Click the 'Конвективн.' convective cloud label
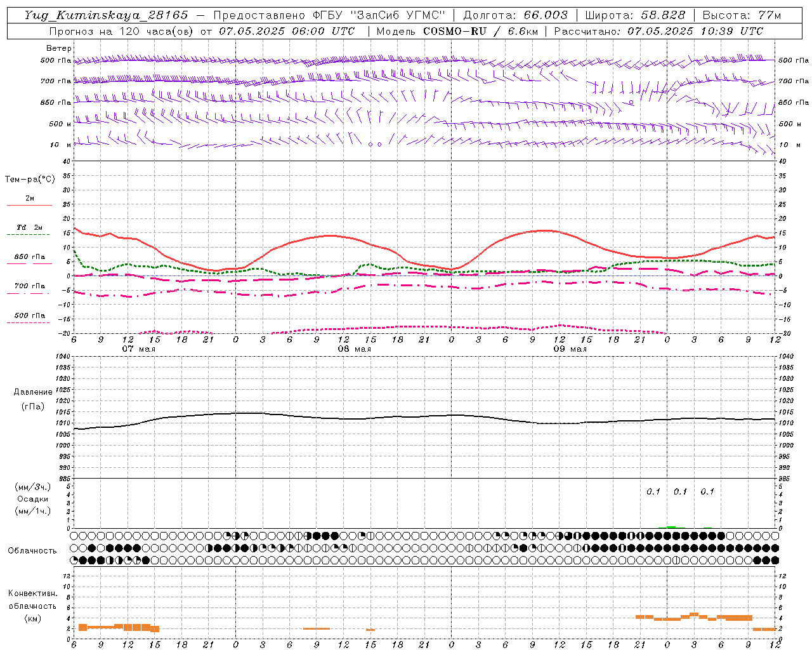Screen dimensions: 812x650 click(x=33, y=594)
